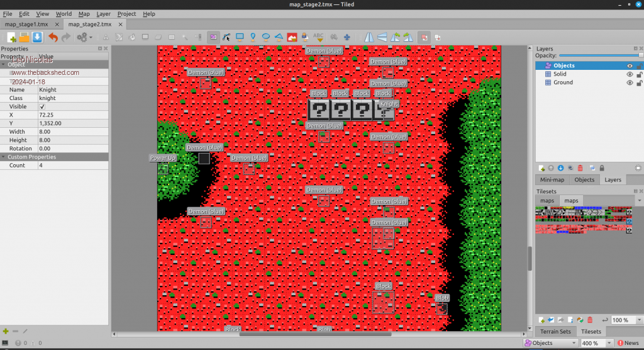Image resolution: width=644 pixels, height=350 pixels.
Task: Select the Insert Rectangle tool
Action: (x=240, y=37)
